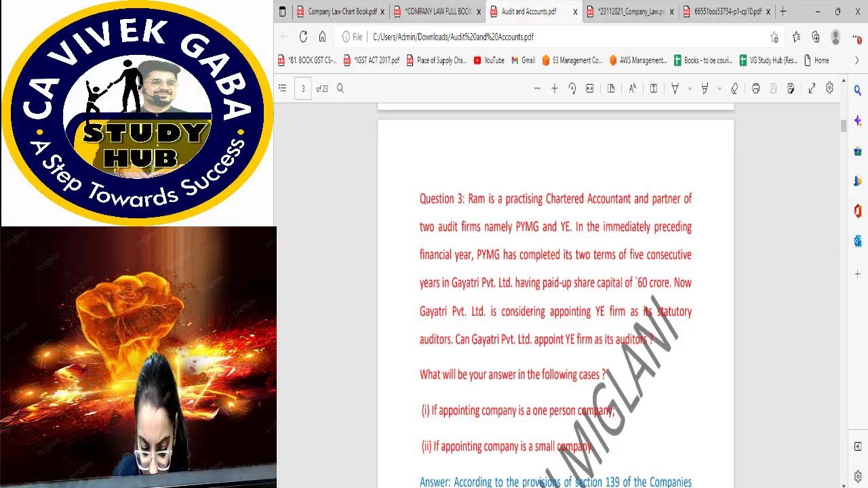Toggle fit to width view
This screenshot has height=488, width=868.
tap(589, 89)
